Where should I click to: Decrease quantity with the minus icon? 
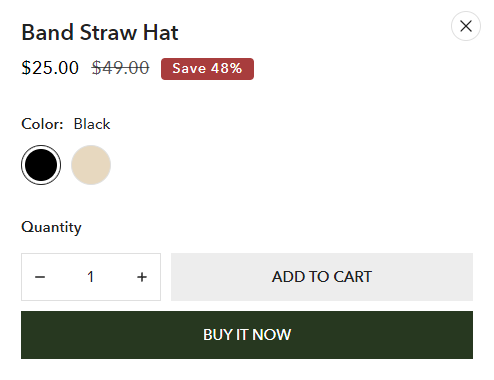click(40, 277)
